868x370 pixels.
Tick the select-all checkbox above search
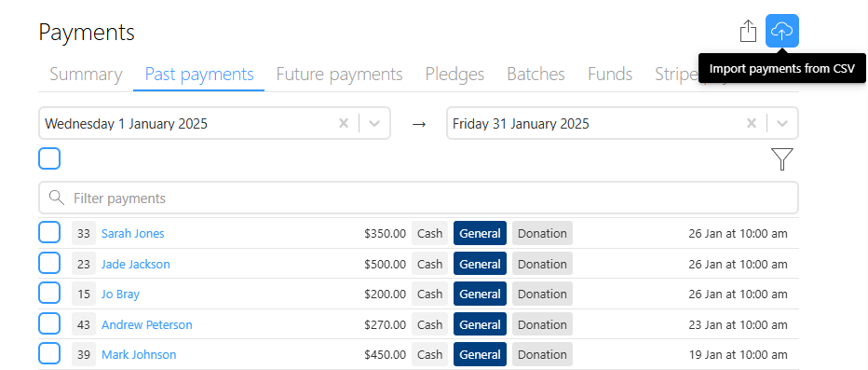point(49,159)
